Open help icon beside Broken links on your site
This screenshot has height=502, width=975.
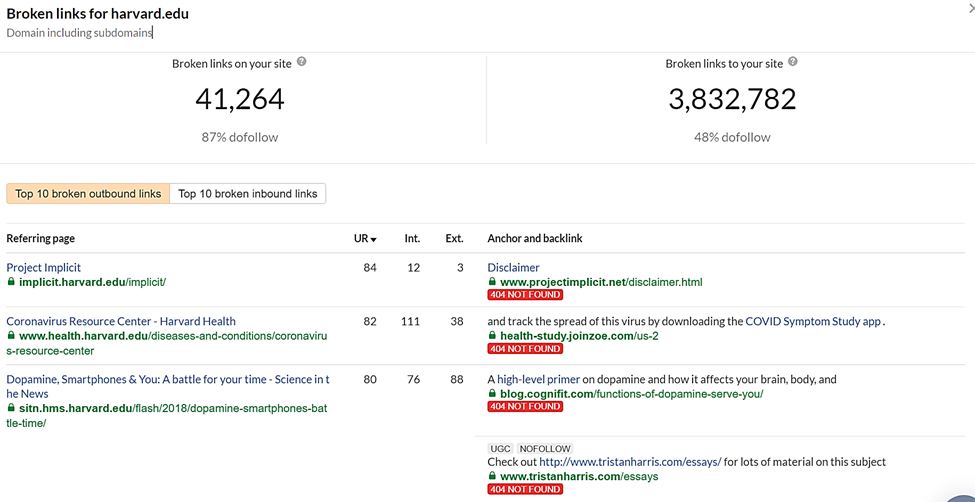pyautogui.click(x=302, y=62)
